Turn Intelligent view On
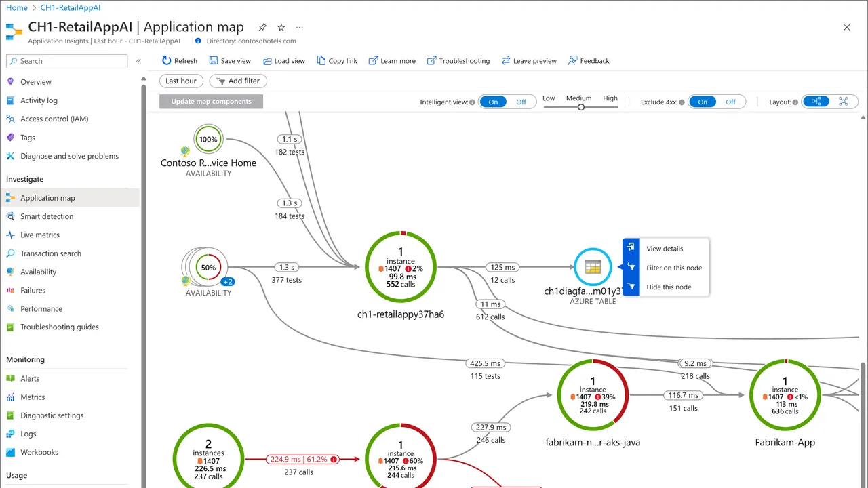The image size is (868, 488). click(493, 102)
